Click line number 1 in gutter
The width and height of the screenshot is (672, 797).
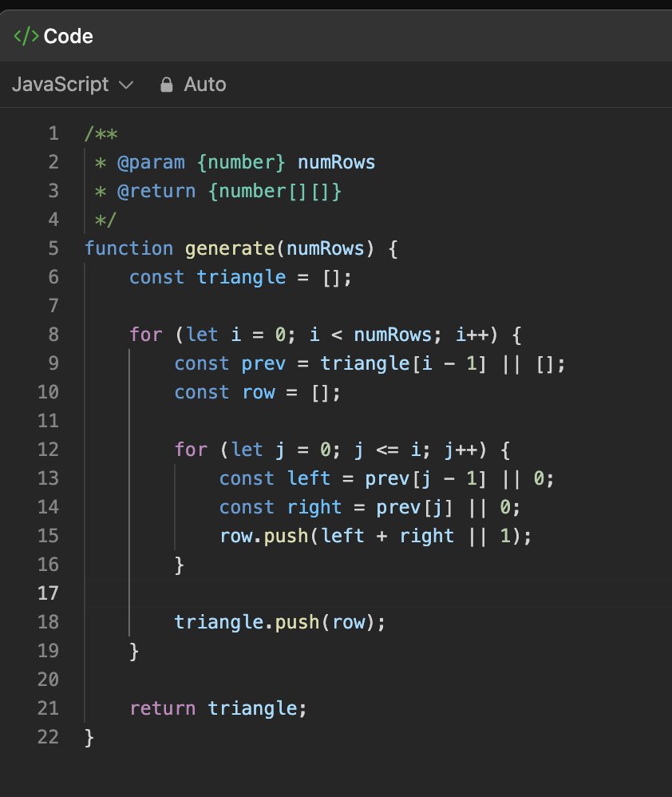point(53,133)
